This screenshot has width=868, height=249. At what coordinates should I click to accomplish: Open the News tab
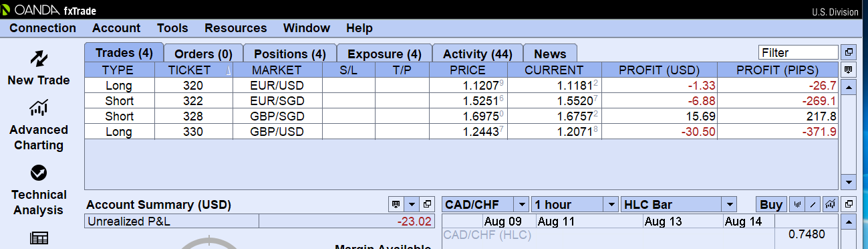[x=550, y=54]
